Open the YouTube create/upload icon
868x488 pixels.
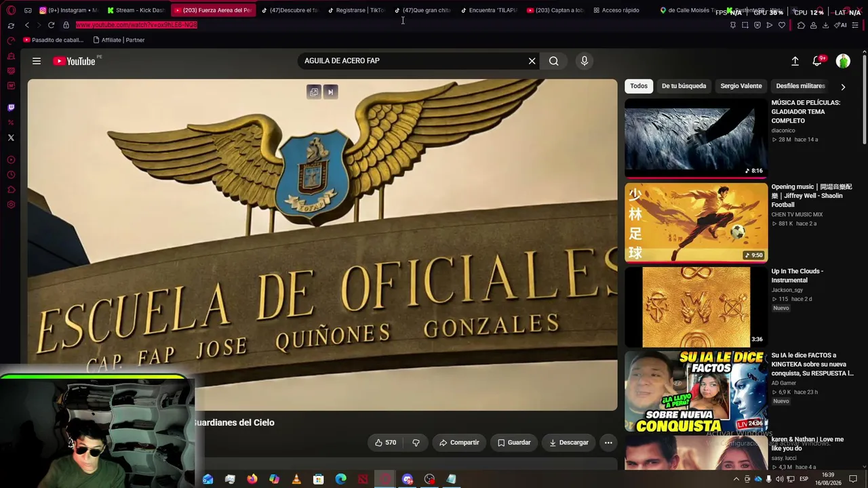pos(795,61)
